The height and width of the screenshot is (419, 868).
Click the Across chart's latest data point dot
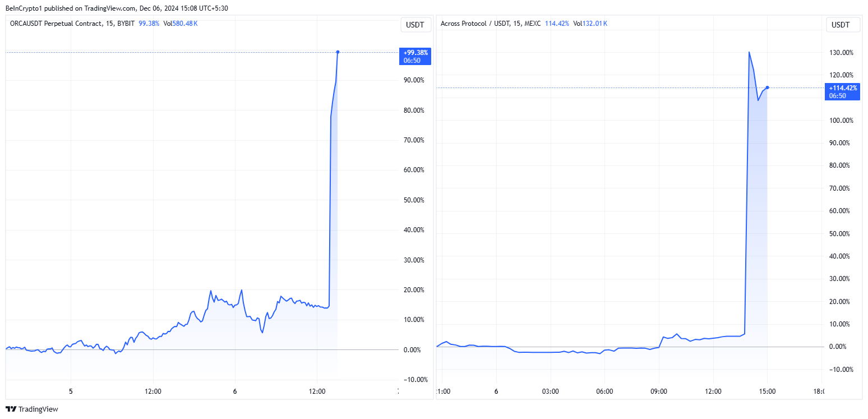[767, 87]
